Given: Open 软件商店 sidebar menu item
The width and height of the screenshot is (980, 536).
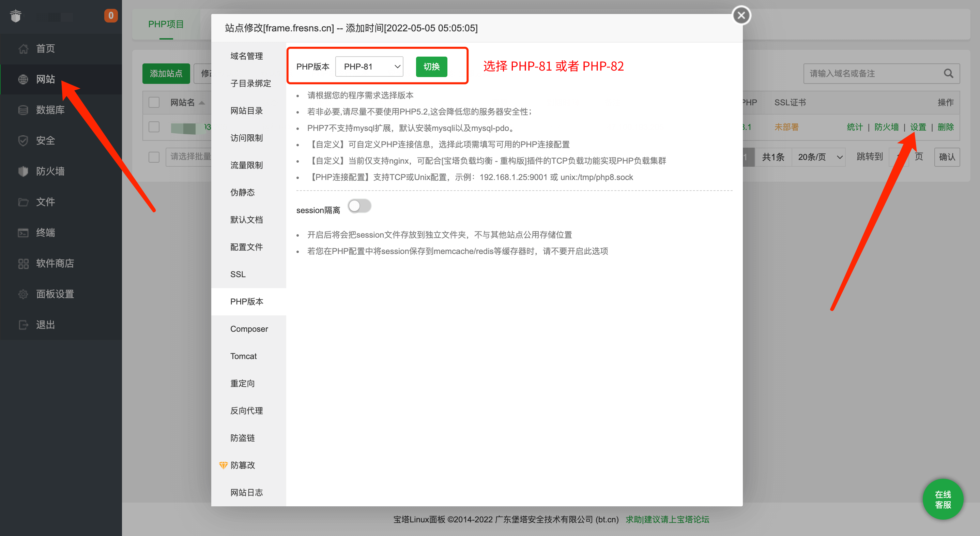Looking at the screenshot, I should point(61,264).
